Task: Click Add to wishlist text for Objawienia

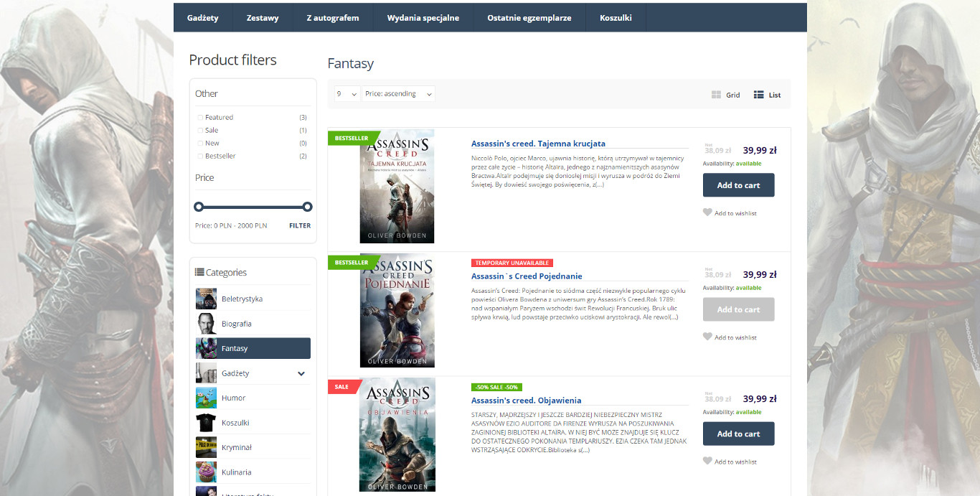Action: tap(735, 462)
